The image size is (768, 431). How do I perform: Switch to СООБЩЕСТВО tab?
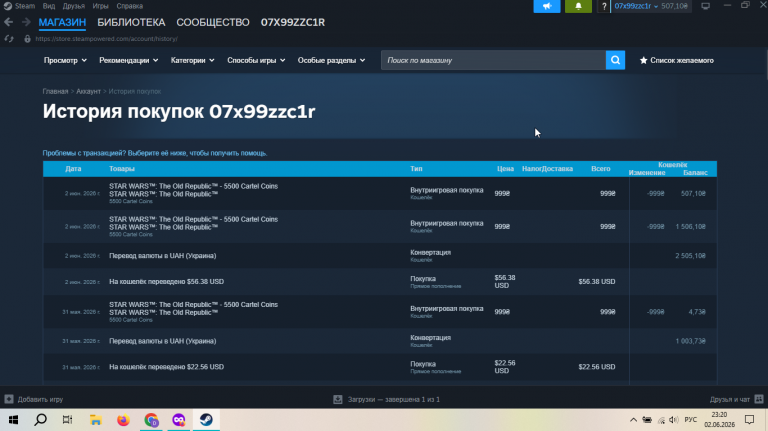(213, 23)
